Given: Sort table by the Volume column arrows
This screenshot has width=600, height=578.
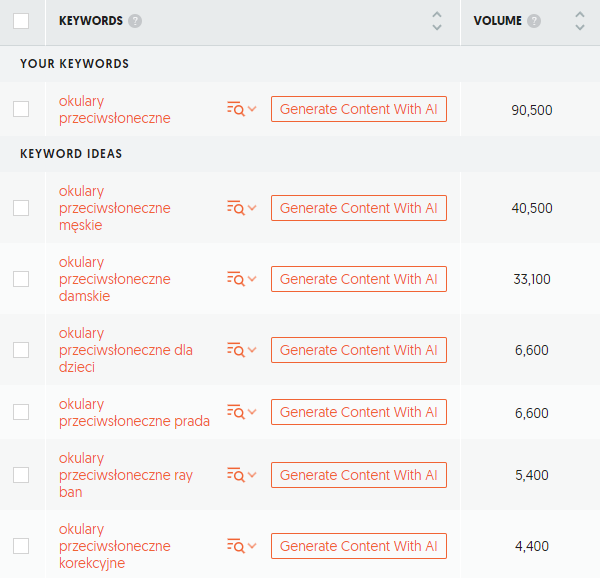Looking at the screenshot, I should point(580,21).
